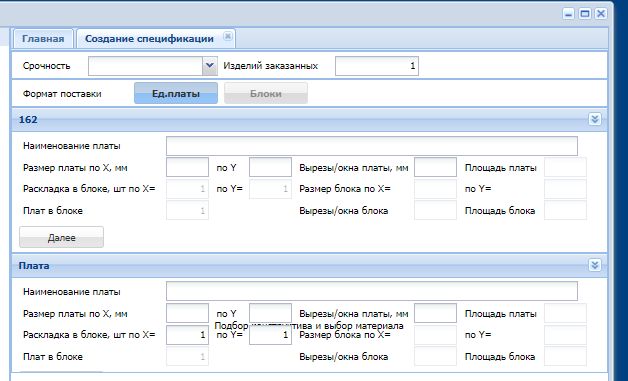
Task: Close the application window
Action: (x=601, y=14)
